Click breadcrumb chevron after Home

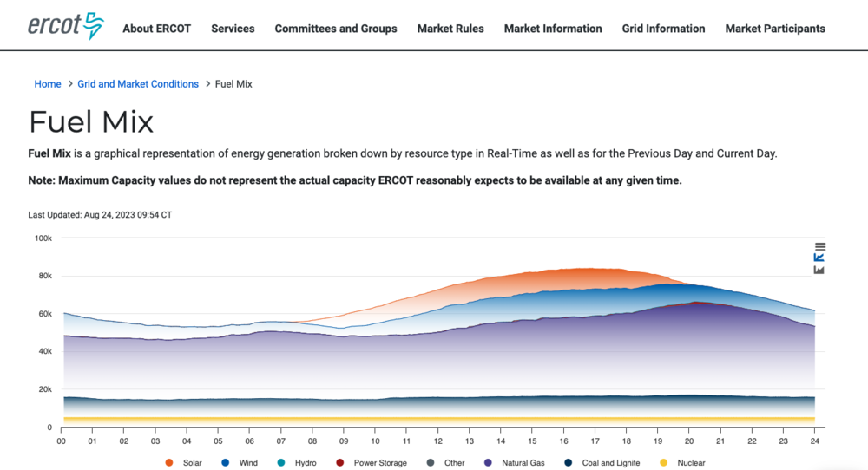(69, 84)
